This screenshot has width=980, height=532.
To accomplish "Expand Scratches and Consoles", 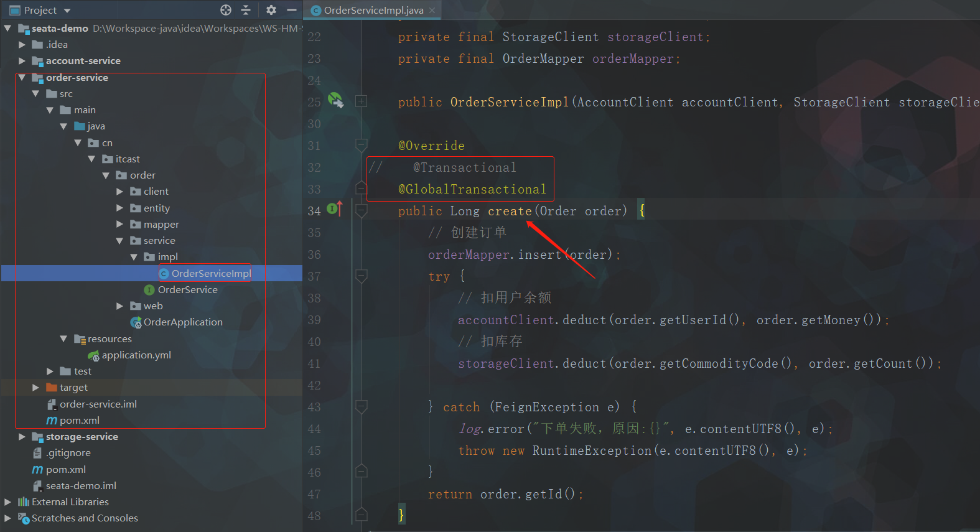I will pyautogui.click(x=7, y=518).
